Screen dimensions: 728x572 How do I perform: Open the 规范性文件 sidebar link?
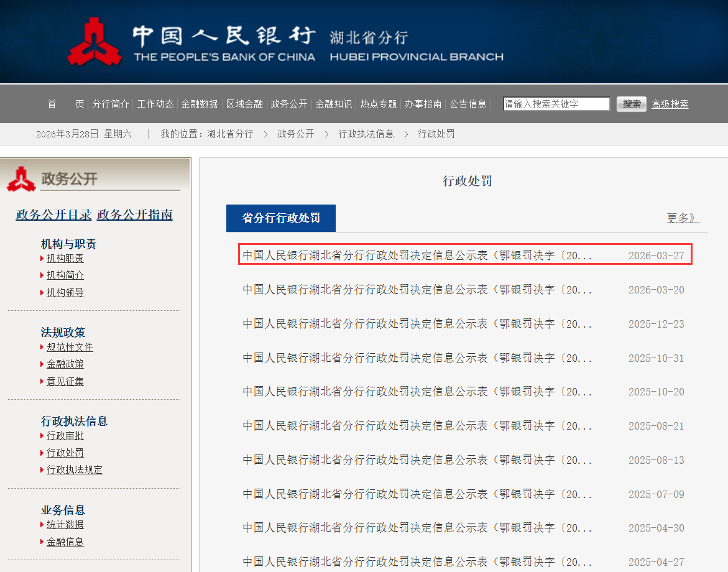(x=70, y=348)
